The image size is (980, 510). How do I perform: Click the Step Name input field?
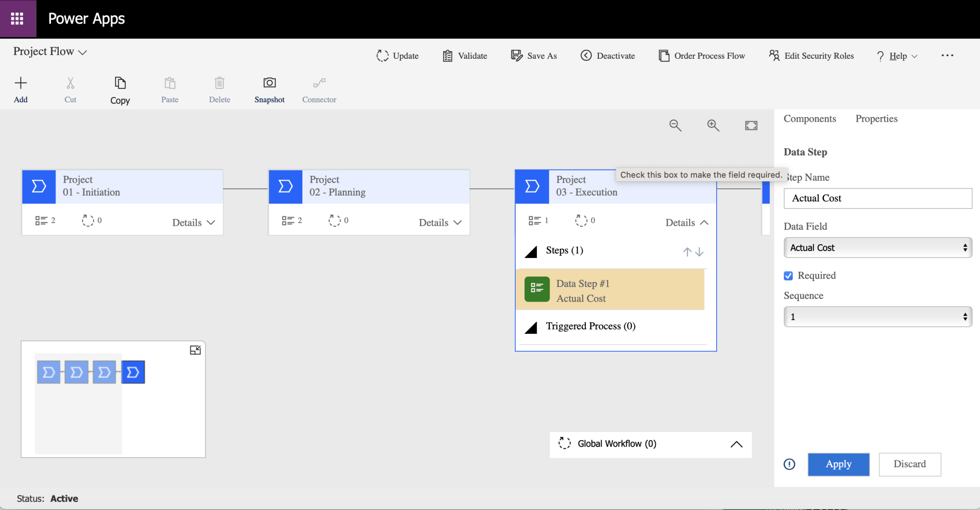877,198
